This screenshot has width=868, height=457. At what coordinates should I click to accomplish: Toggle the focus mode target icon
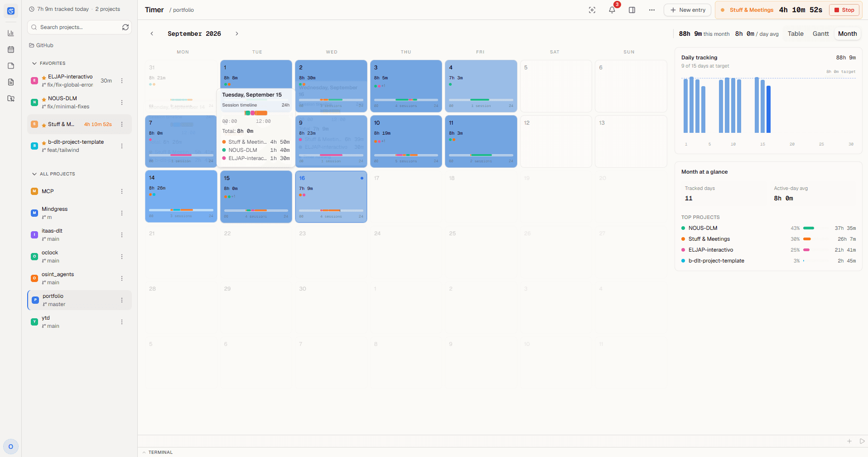[x=592, y=10]
